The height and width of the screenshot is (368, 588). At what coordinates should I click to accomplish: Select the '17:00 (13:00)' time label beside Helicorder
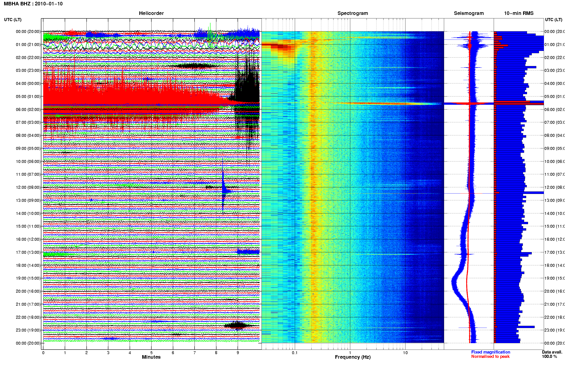point(28,252)
